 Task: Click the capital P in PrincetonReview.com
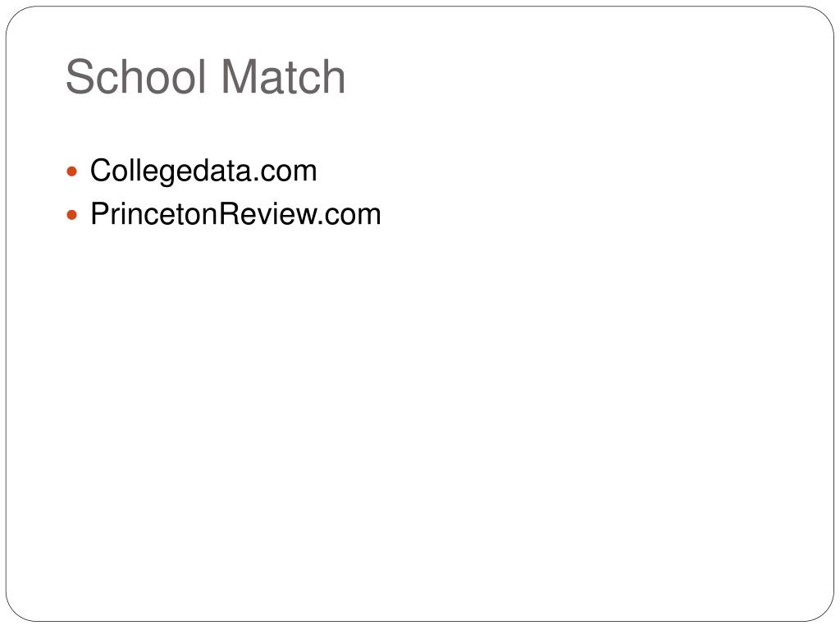100,214
